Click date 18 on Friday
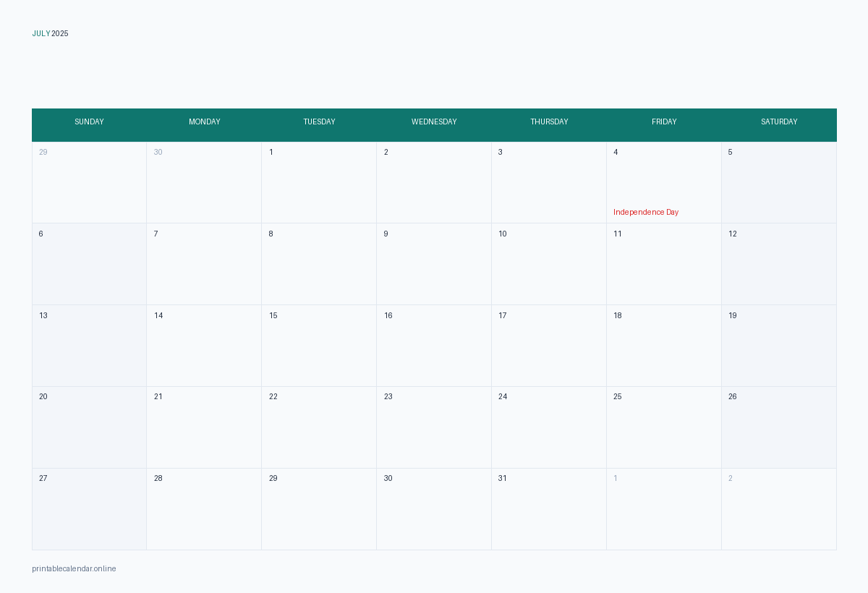The height and width of the screenshot is (593, 868). [618, 315]
